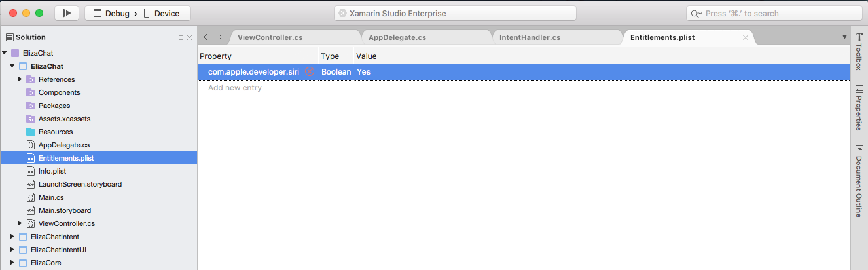The image size is (868, 270).
Task: Navigate back with the left arrow
Action: (206, 37)
